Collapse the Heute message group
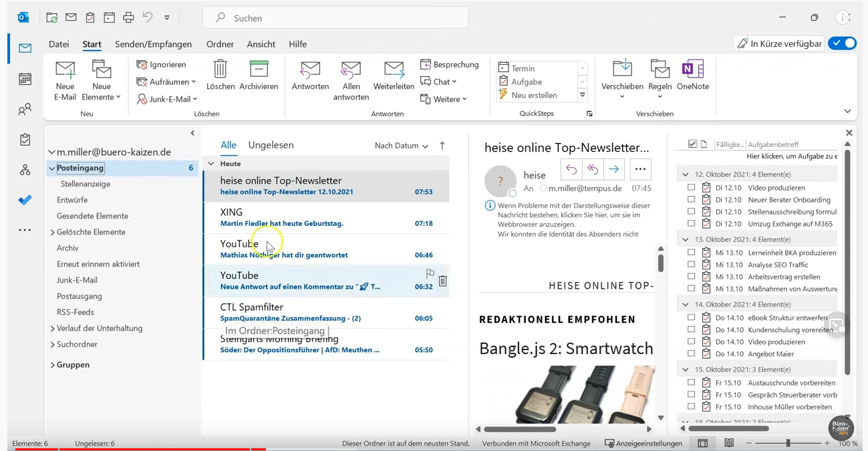The height and width of the screenshot is (451, 868). (x=211, y=163)
